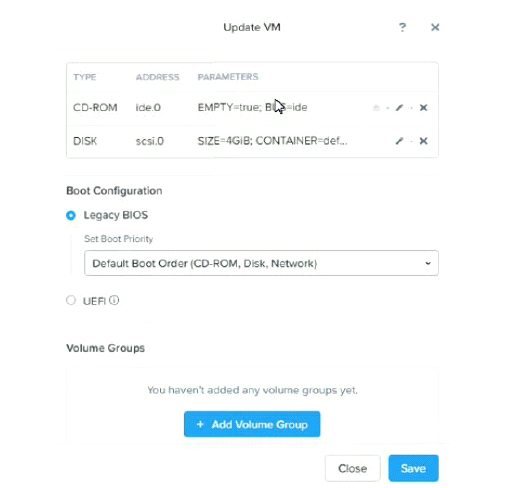Click the ADDRESS column header

(x=157, y=77)
